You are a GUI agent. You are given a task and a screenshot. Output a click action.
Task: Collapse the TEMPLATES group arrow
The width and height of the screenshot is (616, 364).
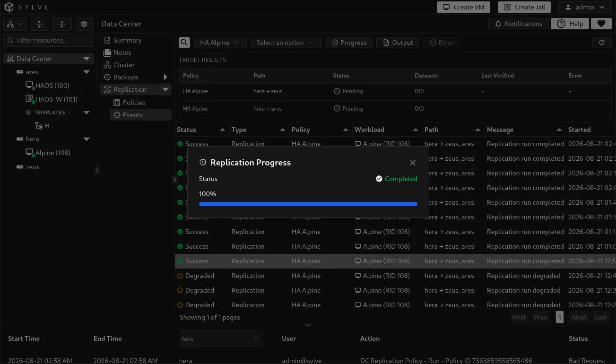coord(87,113)
